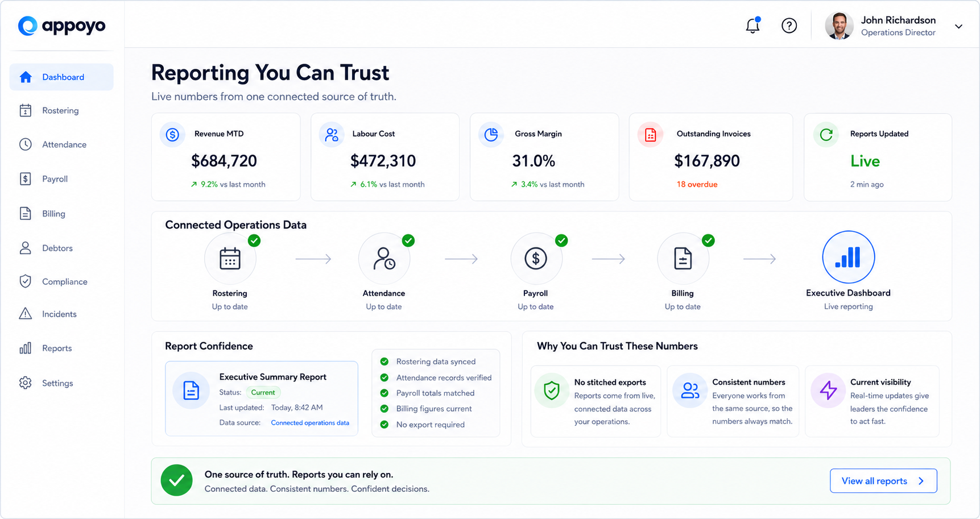Click the $167,890 outstanding invoices value
This screenshot has width=980, height=519.
pos(707,161)
